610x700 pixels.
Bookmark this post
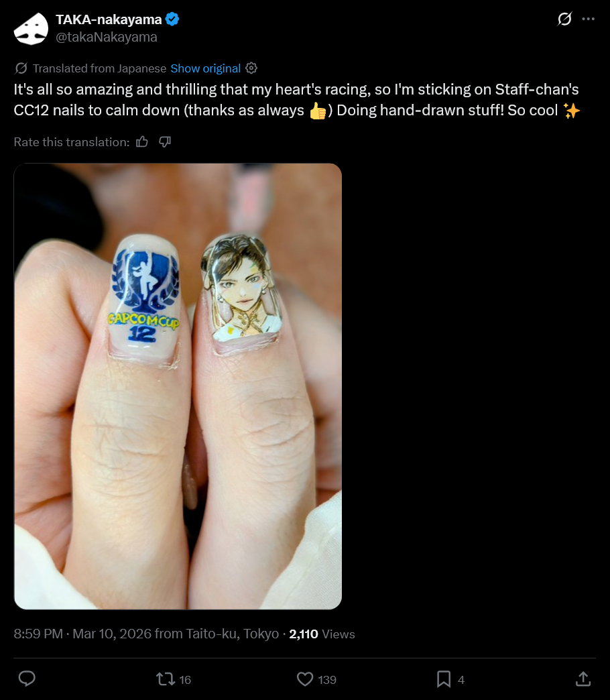tap(444, 679)
